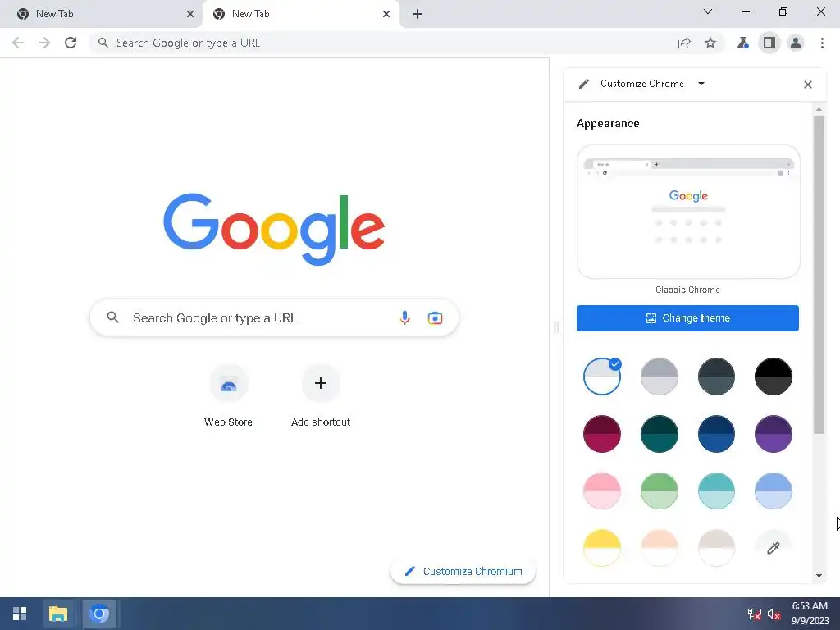Viewport: 840px width, 630px height.
Task: Start voice search with the microphone icon
Action: point(404,317)
